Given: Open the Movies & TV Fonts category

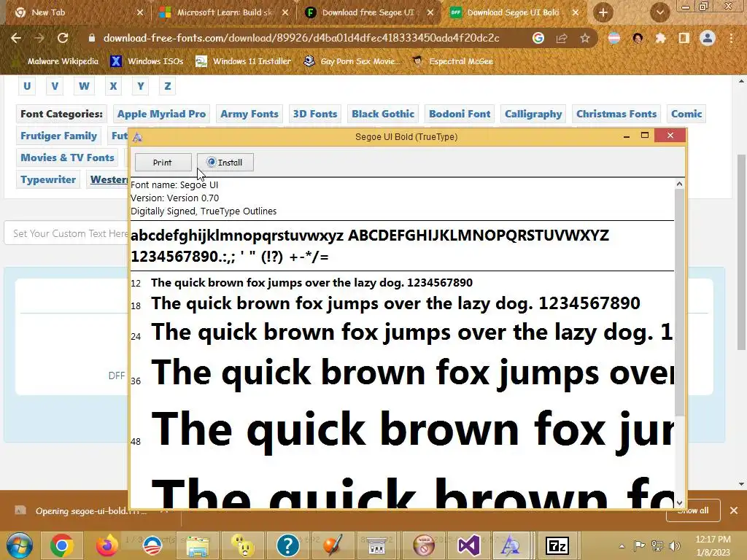Looking at the screenshot, I should coord(67,158).
